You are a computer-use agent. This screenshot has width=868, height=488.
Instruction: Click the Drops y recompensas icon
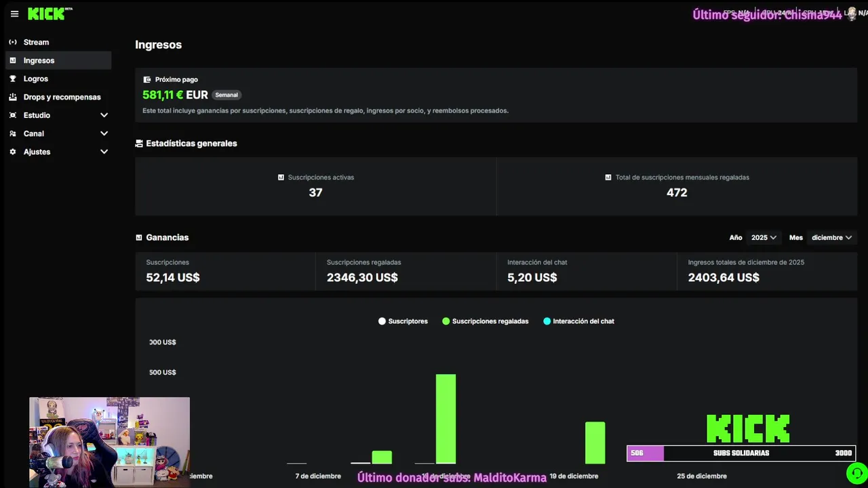13,97
